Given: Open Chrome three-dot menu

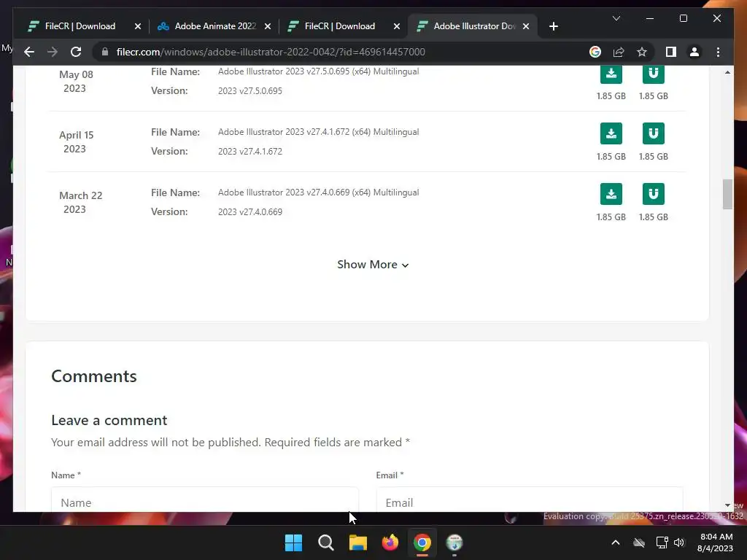Looking at the screenshot, I should [718, 52].
